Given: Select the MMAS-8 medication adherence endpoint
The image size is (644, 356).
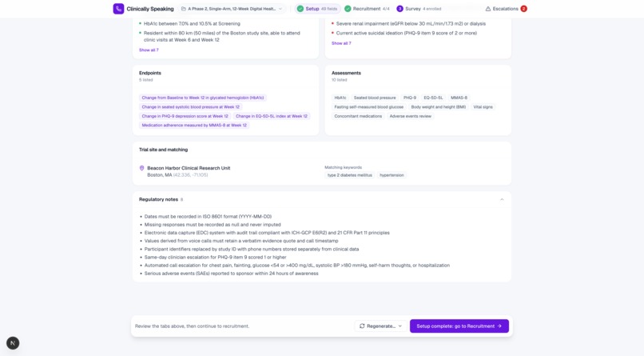Looking at the screenshot, I should click(194, 125).
